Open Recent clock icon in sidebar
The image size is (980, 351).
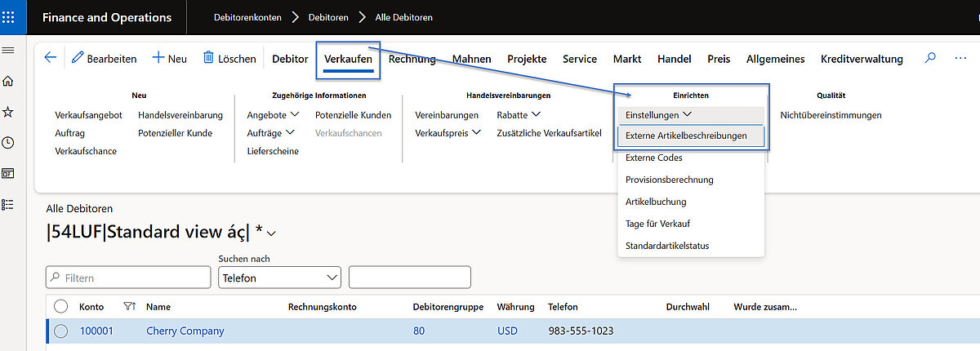(x=8, y=143)
